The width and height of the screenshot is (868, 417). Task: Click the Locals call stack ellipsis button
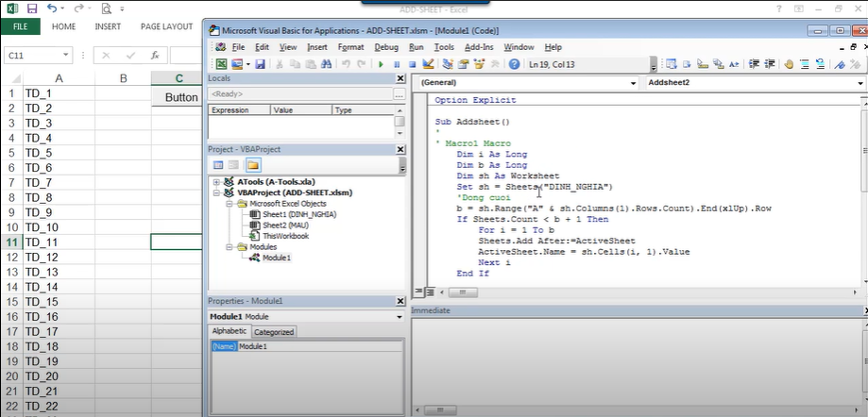(400, 94)
